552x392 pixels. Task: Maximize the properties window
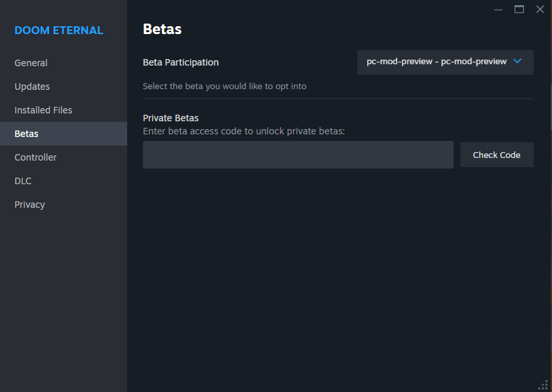coord(519,9)
